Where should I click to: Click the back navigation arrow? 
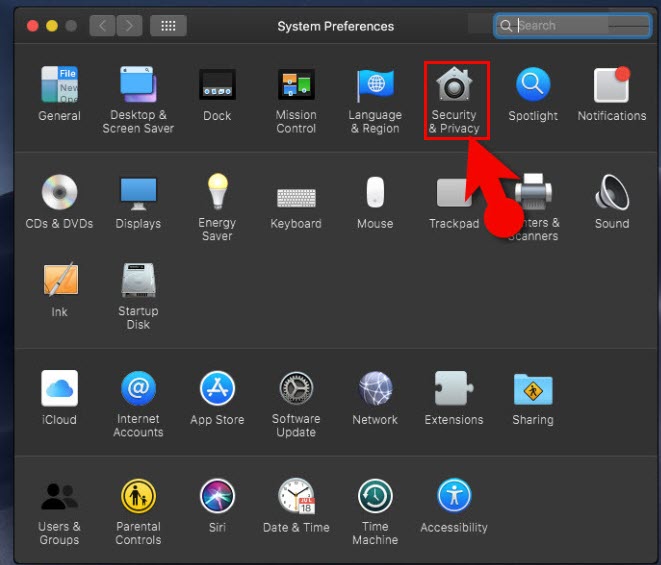102,26
